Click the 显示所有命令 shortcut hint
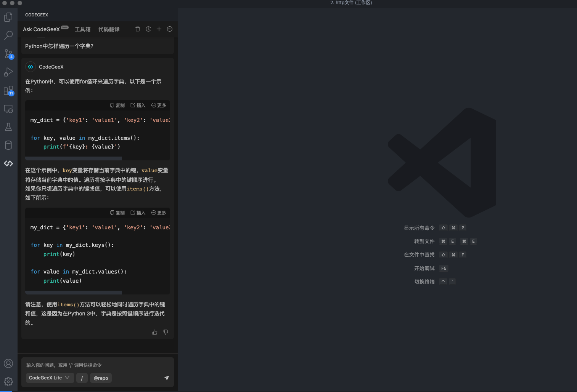The height and width of the screenshot is (392, 577). (435, 228)
